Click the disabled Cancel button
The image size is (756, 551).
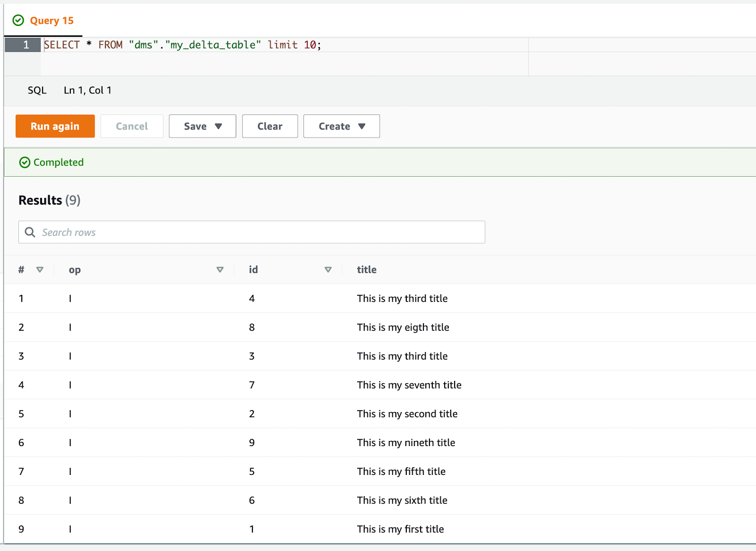click(x=132, y=126)
